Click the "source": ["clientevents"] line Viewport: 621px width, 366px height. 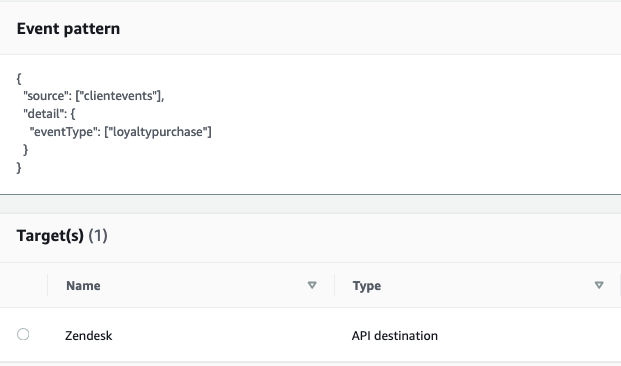(x=93, y=96)
